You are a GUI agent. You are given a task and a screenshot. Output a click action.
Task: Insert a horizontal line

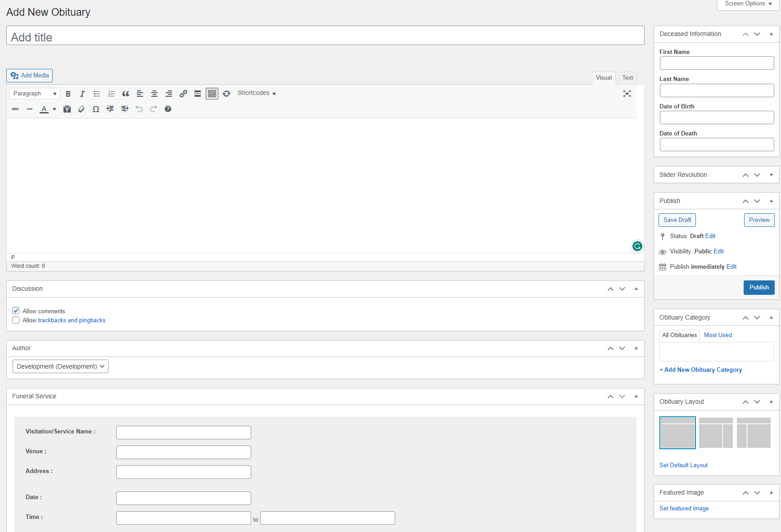30,109
